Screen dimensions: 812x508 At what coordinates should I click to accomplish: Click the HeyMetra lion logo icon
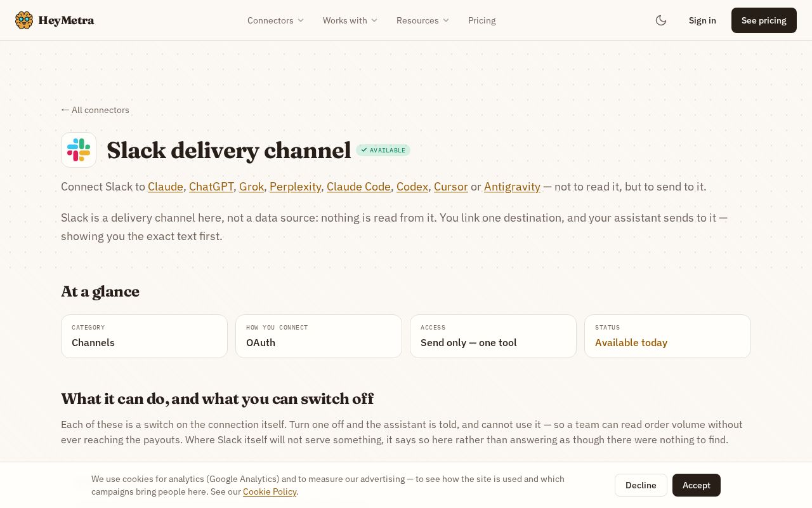tap(24, 20)
